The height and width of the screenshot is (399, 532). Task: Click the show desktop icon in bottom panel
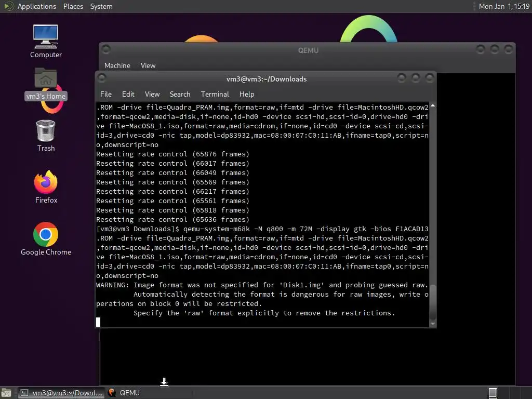click(6, 393)
